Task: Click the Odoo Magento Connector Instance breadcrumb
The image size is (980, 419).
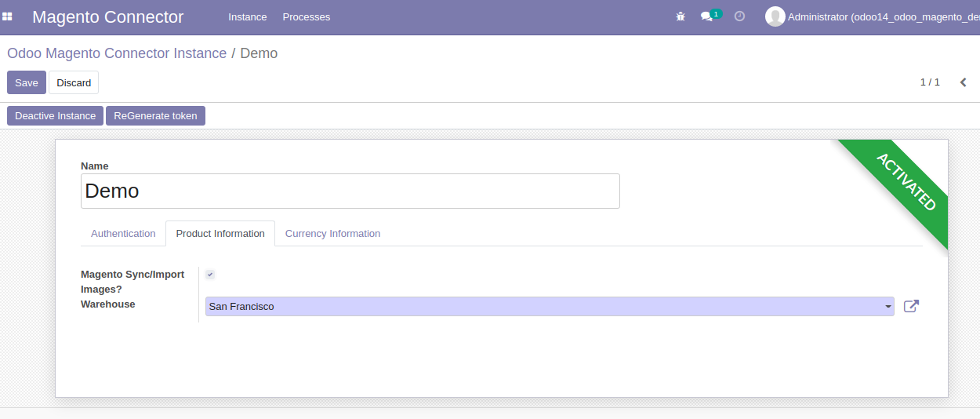Action: [117, 53]
